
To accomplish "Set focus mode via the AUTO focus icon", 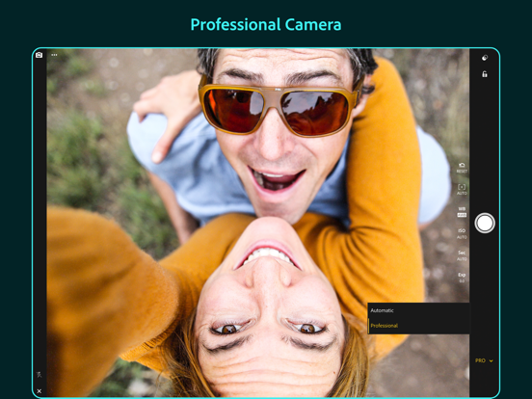I will click(x=462, y=189).
